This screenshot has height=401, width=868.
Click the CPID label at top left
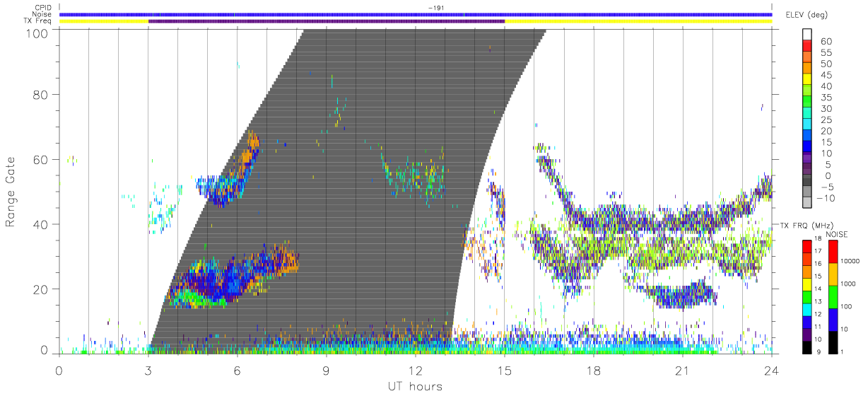coord(43,7)
